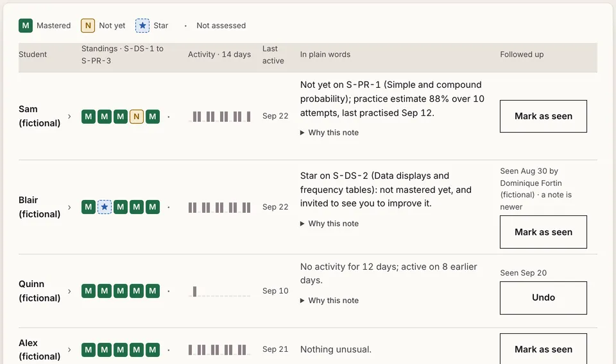Expand Alex's row chevron

tap(69, 349)
